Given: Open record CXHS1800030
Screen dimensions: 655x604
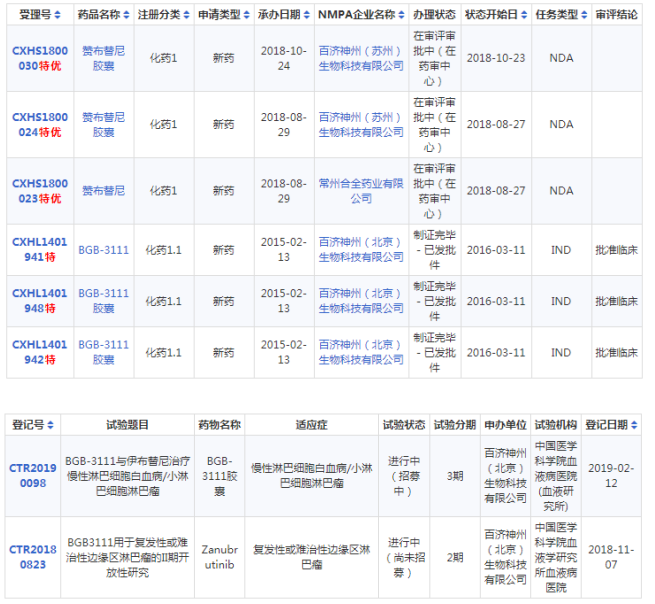Looking at the screenshot, I should click(40, 58).
